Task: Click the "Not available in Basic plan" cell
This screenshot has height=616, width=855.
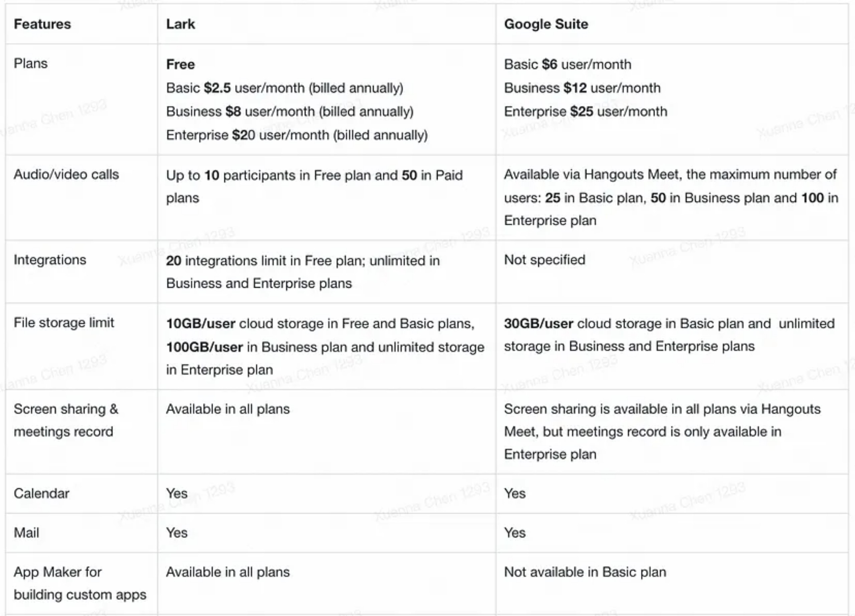Action: [x=585, y=572]
